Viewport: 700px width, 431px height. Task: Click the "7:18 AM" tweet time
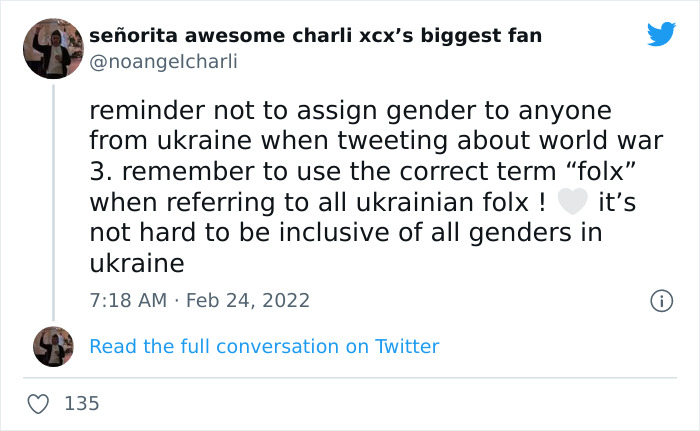pos(129,300)
